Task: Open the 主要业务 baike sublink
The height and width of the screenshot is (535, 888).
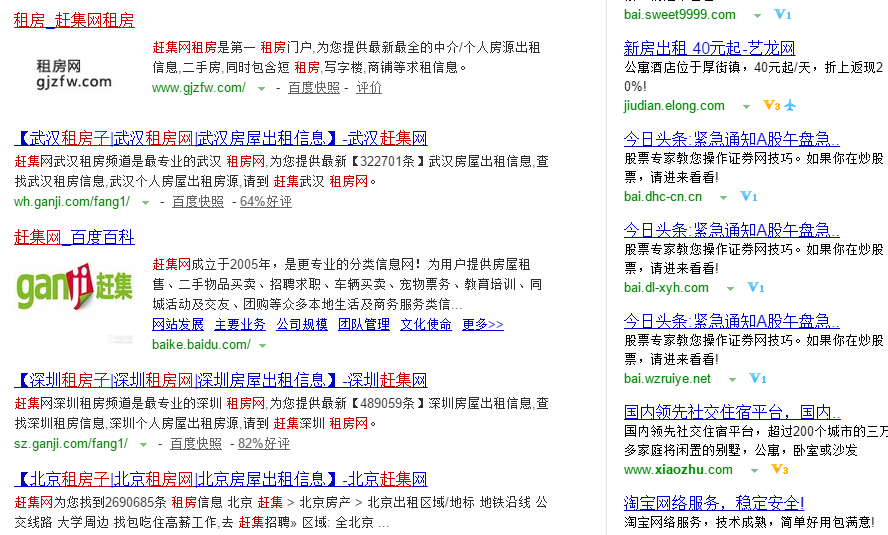Action: click(240, 324)
